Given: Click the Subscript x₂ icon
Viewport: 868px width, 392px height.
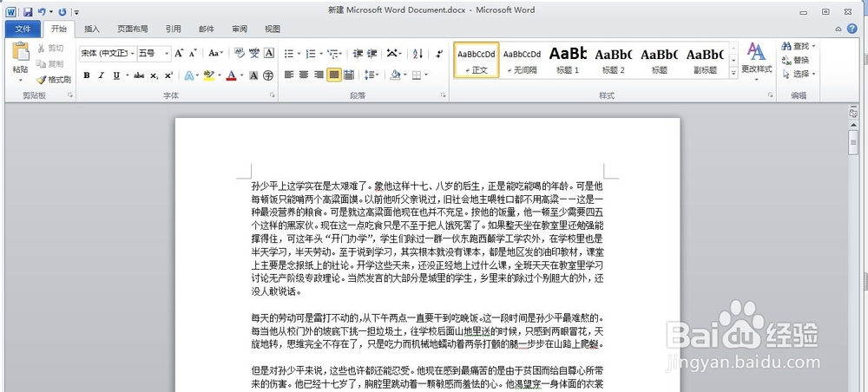Looking at the screenshot, I should (154, 75).
